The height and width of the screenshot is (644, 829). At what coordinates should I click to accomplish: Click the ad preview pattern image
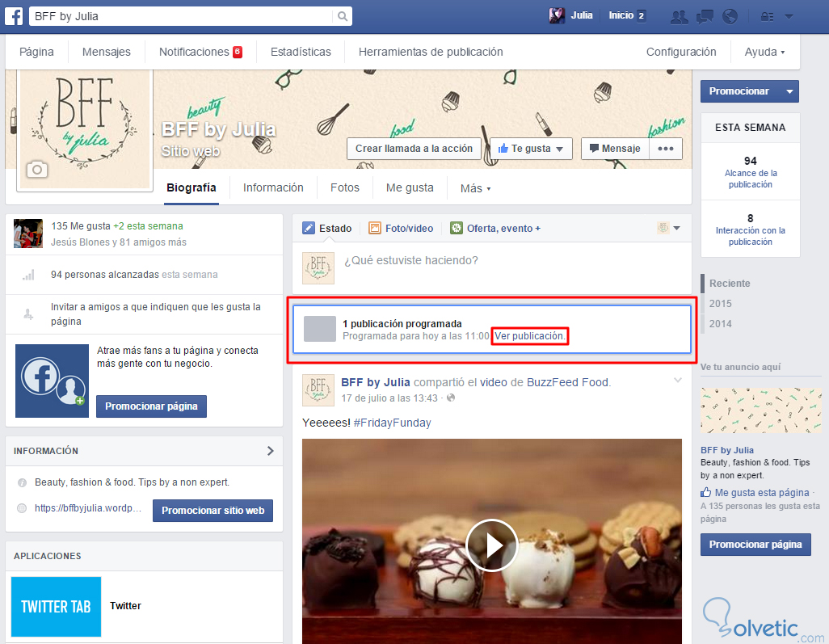[x=761, y=410]
